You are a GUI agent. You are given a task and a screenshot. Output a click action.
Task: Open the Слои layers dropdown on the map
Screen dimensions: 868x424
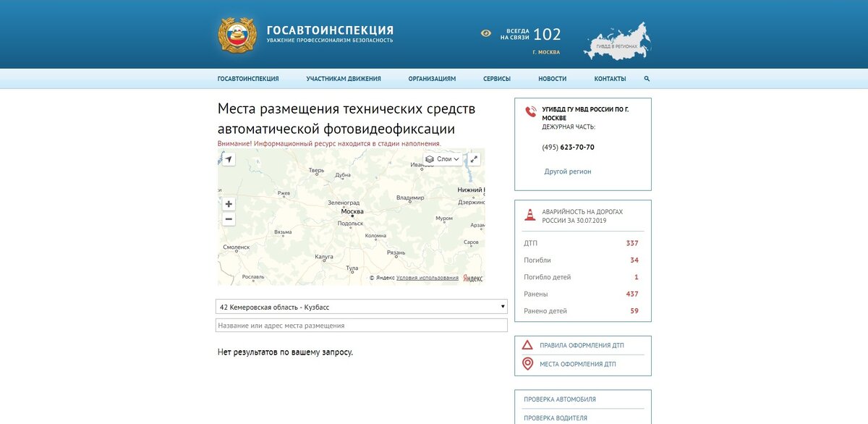click(x=444, y=158)
